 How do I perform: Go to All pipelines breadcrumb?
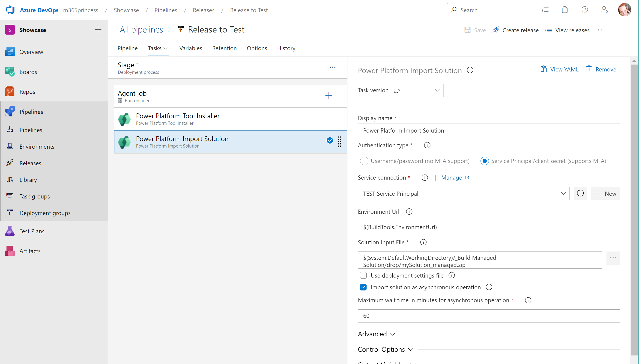pyautogui.click(x=141, y=30)
